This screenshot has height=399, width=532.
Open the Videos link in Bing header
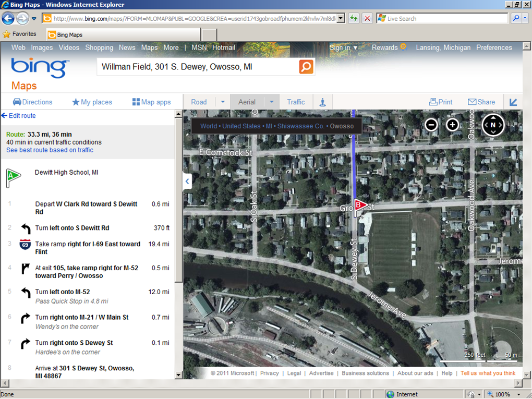[69, 47]
